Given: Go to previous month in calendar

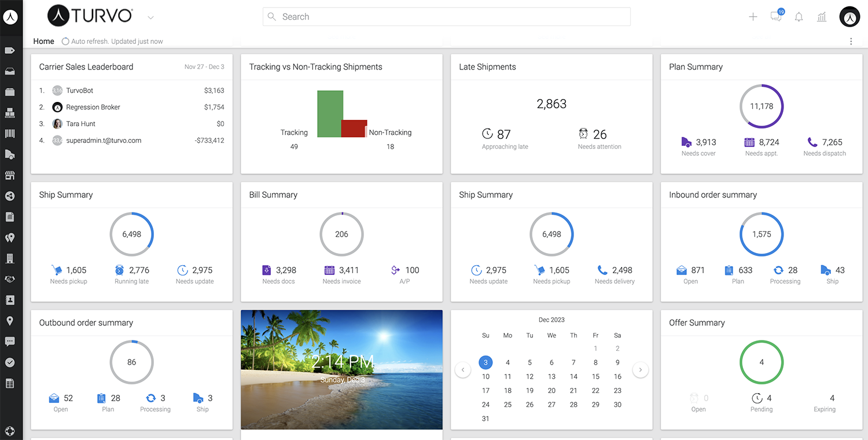Looking at the screenshot, I should point(463,370).
